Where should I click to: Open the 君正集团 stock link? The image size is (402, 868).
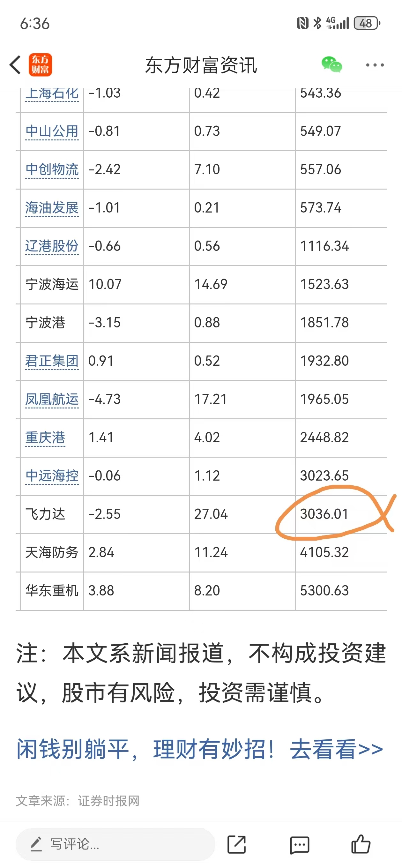[x=52, y=361]
